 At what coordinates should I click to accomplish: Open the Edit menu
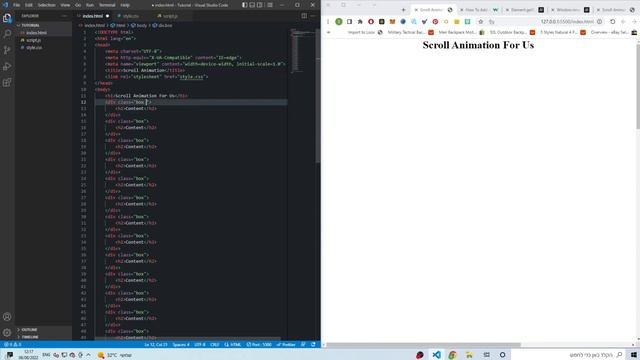29,5
